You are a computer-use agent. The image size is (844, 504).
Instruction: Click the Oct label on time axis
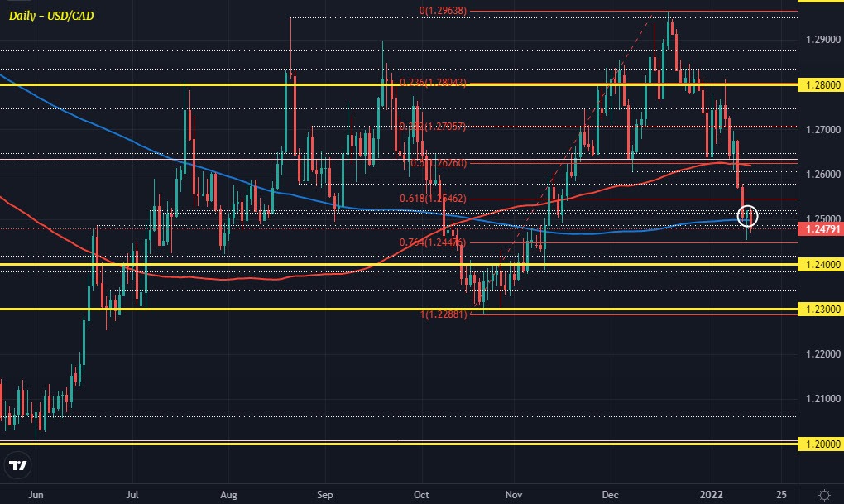(421, 494)
